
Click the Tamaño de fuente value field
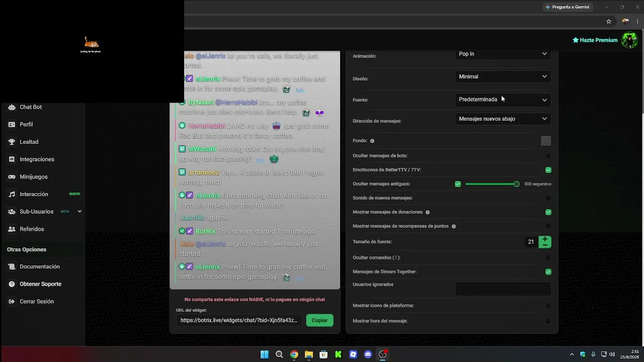[x=531, y=242]
